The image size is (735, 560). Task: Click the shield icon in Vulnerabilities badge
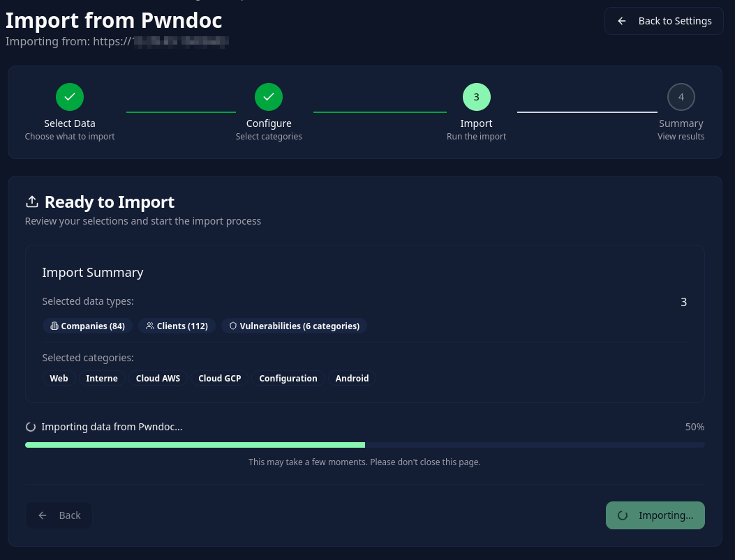click(x=233, y=326)
